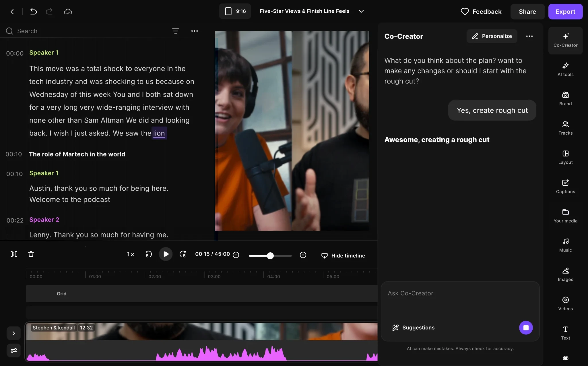Viewport: 588px width, 366px height.
Task: Open Co-Creator Suggestions
Action: click(x=413, y=328)
